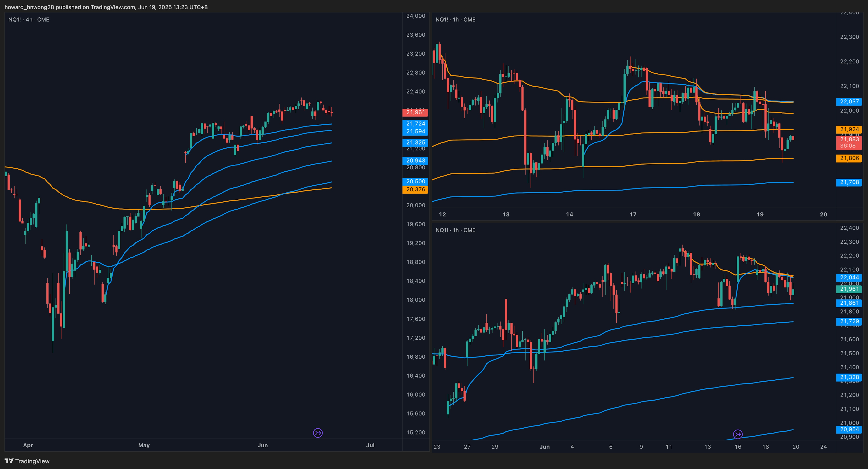Open the NQ1! 4h CME symbol title

pos(29,19)
